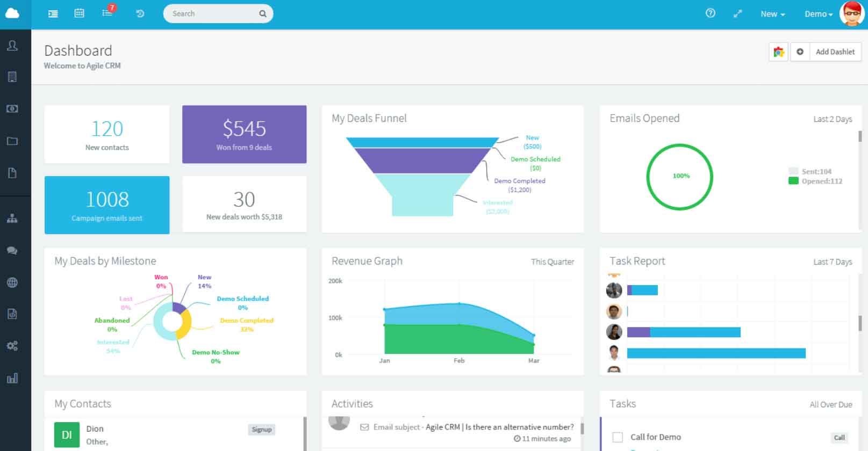Viewport: 868px width, 451px height.
Task: Click the green Opened legend swatch
Action: pos(793,181)
